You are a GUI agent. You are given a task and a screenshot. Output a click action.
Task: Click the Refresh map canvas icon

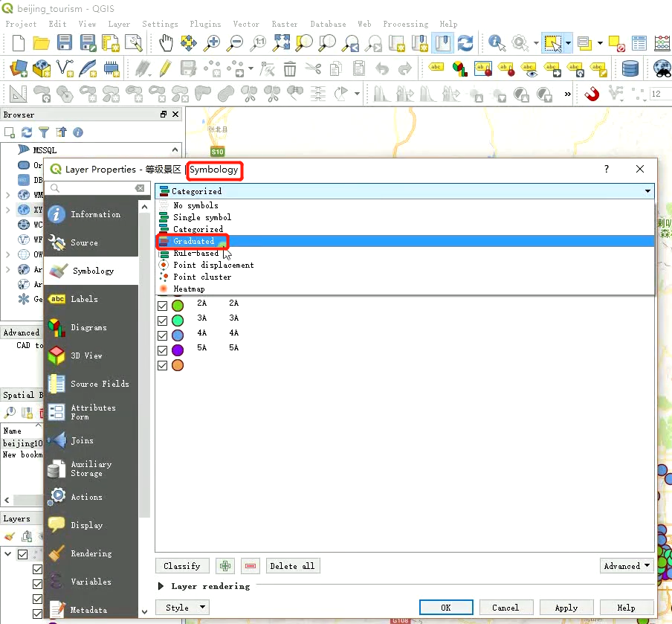(465, 43)
